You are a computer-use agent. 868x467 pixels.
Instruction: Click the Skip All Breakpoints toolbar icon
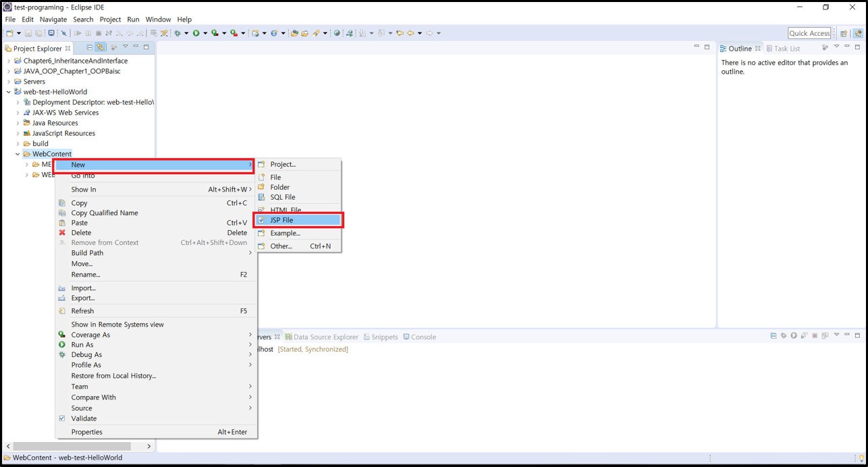(63, 33)
